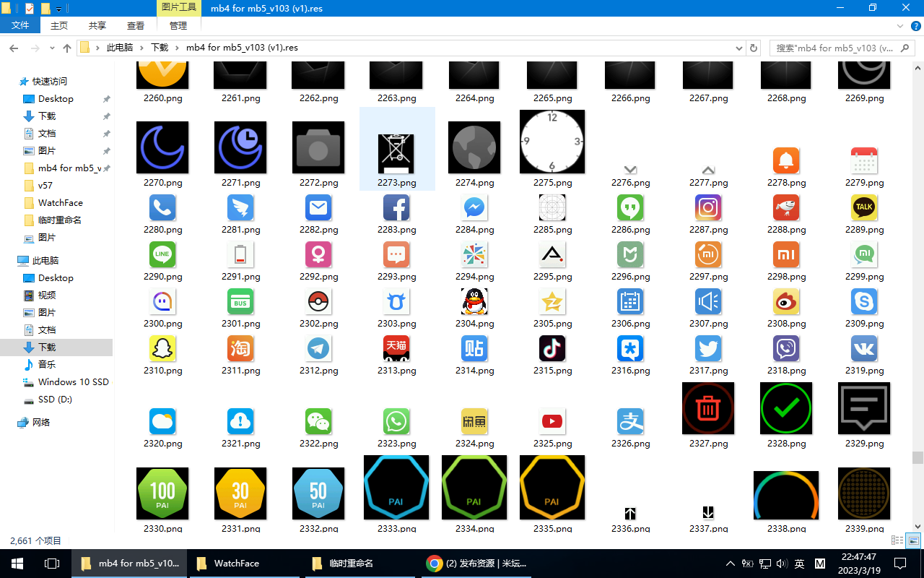Open WatchFace folder in quick access
Screen dimensions: 924x578
click(61, 202)
